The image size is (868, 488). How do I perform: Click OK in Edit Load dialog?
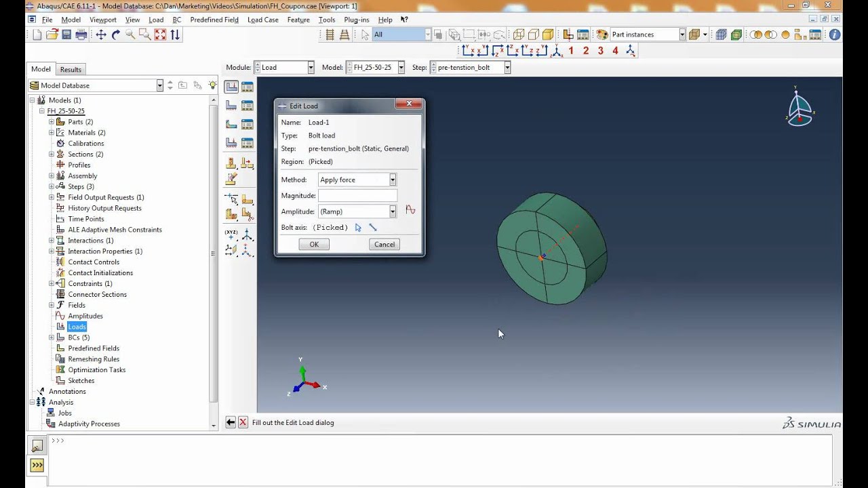coord(314,245)
